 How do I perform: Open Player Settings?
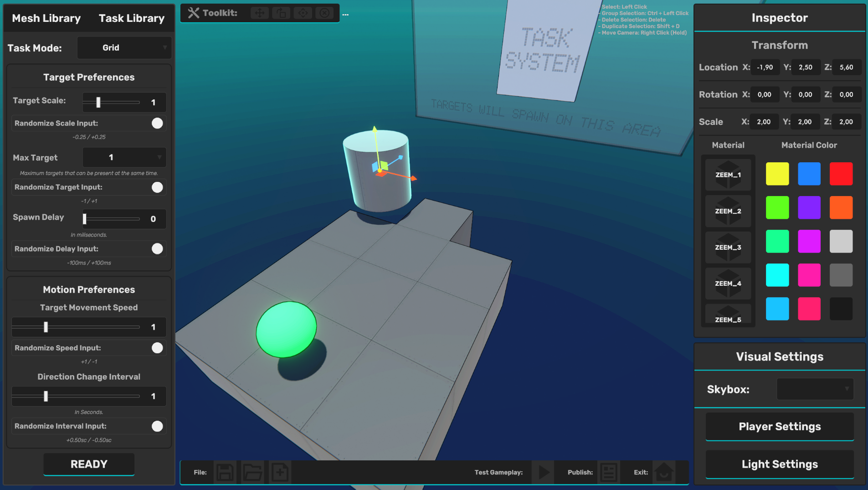click(x=780, y=427)
